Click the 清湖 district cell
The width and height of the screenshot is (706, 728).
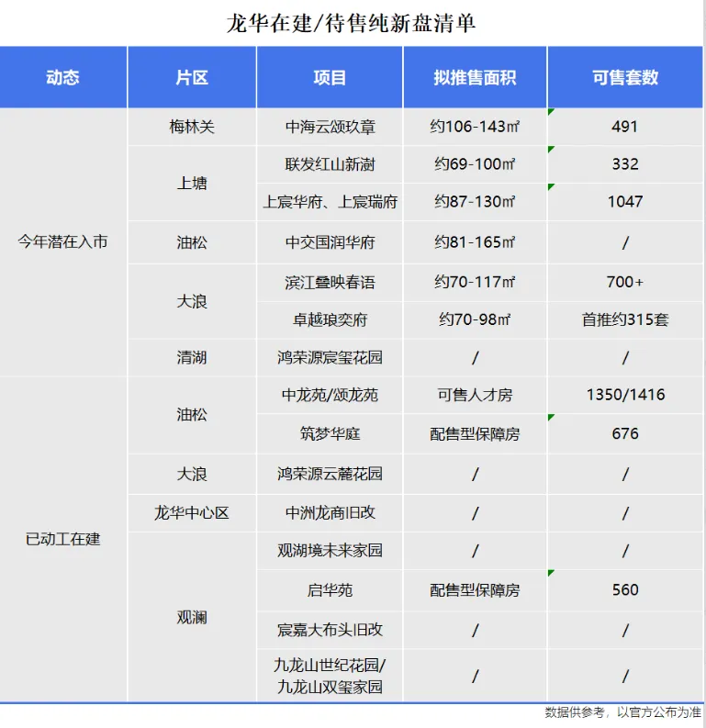tap(192, 357)
